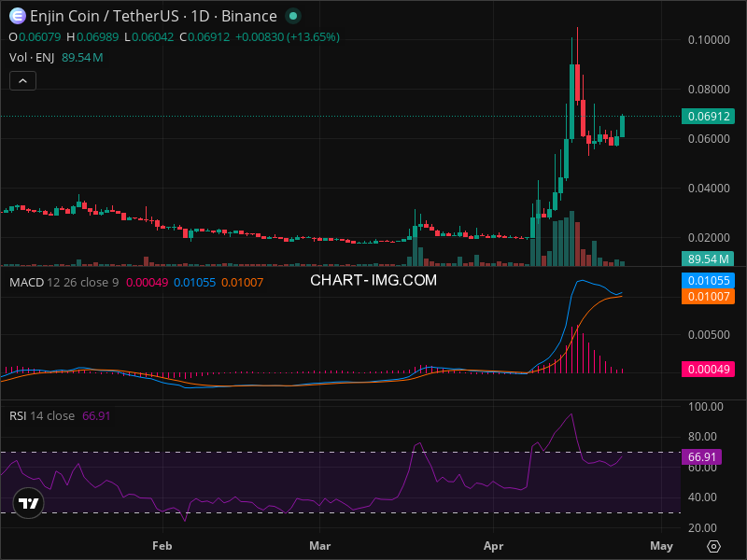Click the blue 0.01055 MACD axis tag
Viewport: 747px width, 560px height.
pyautogui.click(x=708, y=281)
